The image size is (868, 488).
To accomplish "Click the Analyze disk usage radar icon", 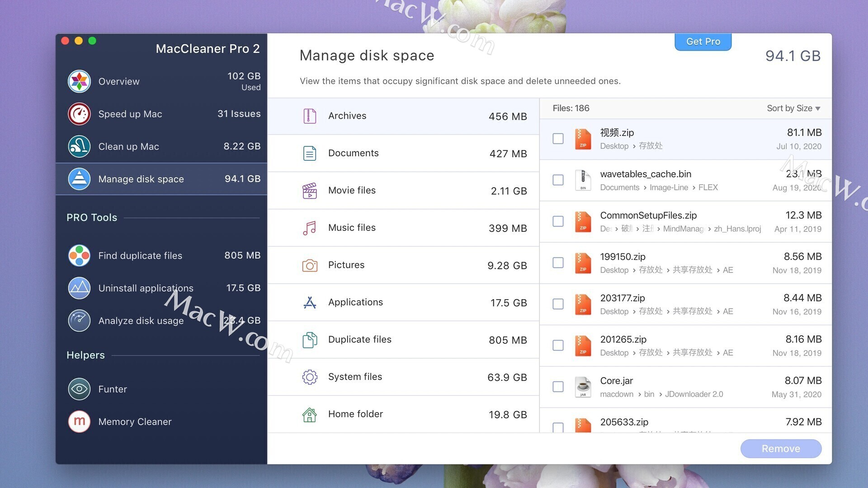I will [x=79, y=320].
